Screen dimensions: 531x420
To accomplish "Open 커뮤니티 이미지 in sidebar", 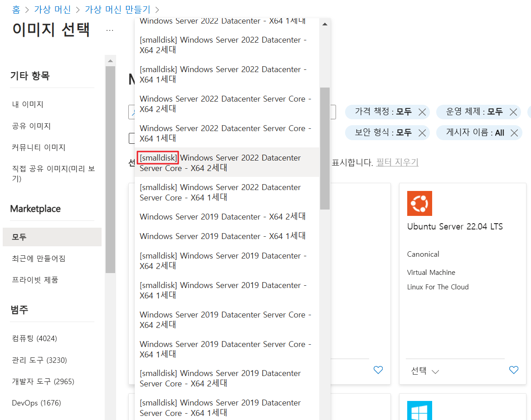I will 39,147.
